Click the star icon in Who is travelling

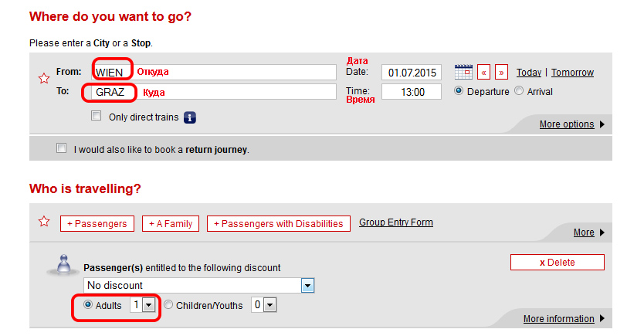tap(44, 222)
